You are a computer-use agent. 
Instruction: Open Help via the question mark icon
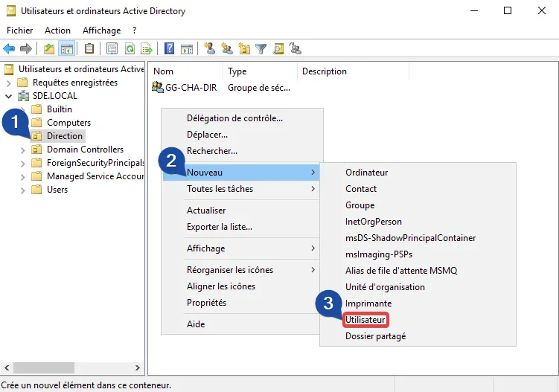[170, 49]
